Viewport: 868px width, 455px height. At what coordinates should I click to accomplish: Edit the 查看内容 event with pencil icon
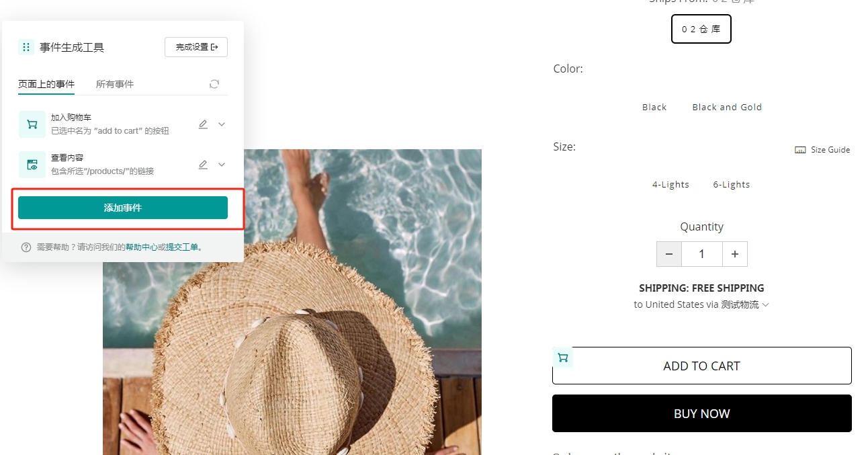(x=203, y=165)
